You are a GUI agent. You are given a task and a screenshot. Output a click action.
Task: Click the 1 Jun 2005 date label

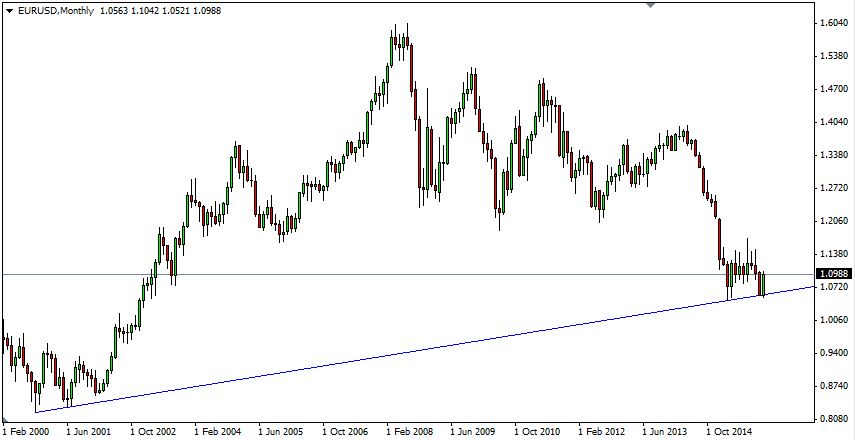(x=282, y=432)
